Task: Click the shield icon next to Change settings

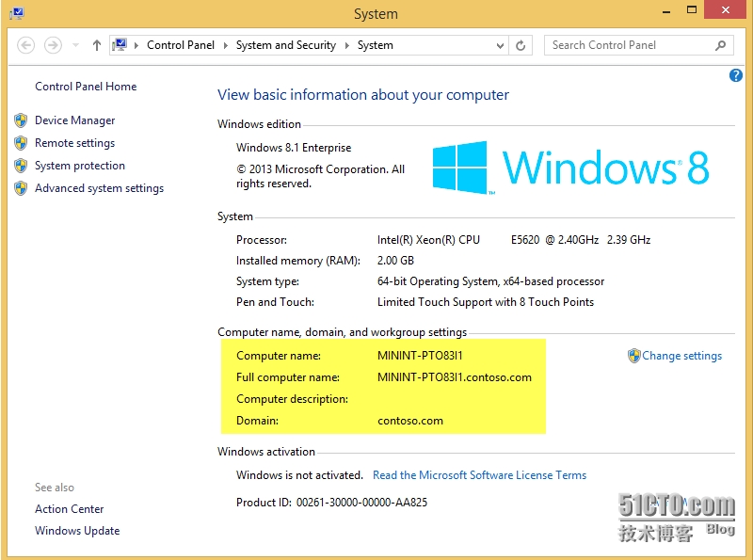Action: [x=633, y=356]
